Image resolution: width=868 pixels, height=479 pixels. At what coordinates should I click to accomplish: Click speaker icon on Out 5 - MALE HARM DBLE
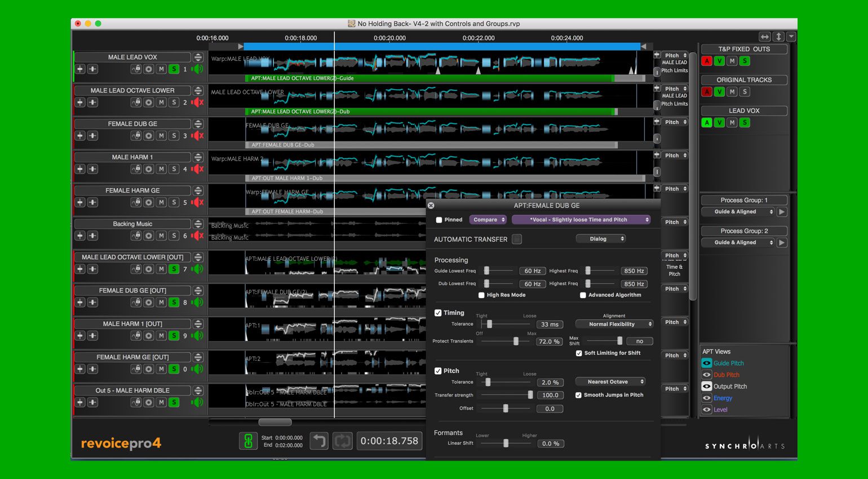pos(197,402)
